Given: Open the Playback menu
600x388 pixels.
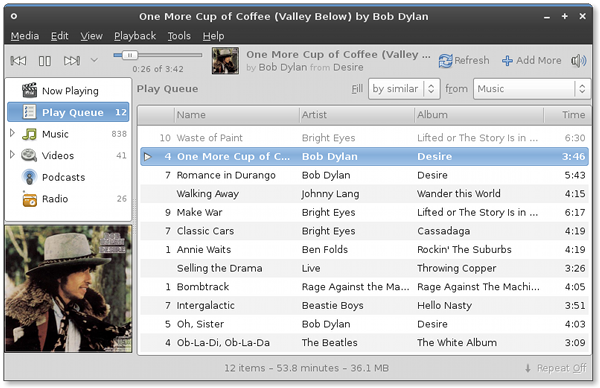Looking at the screenshot, I should [135, 36].
